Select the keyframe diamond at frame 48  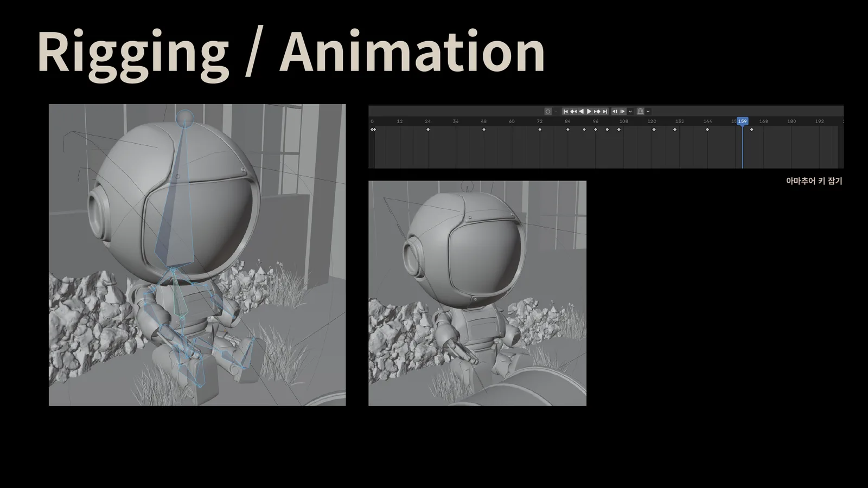(484, 130)
